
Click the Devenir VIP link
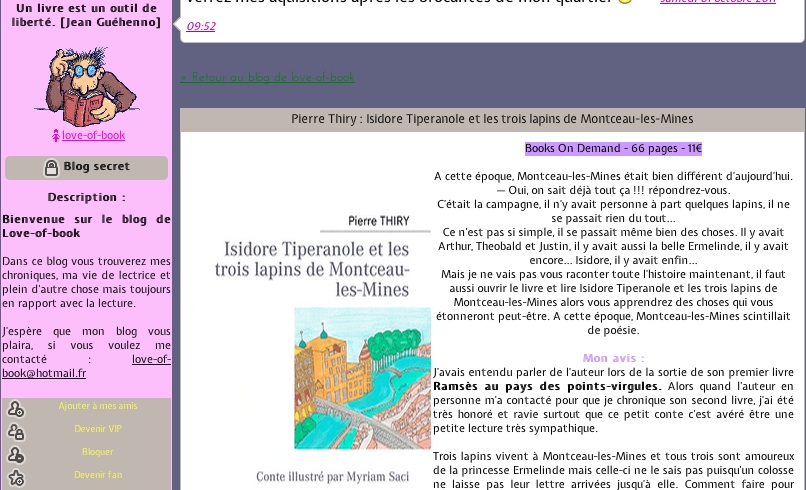pos(98,429)
